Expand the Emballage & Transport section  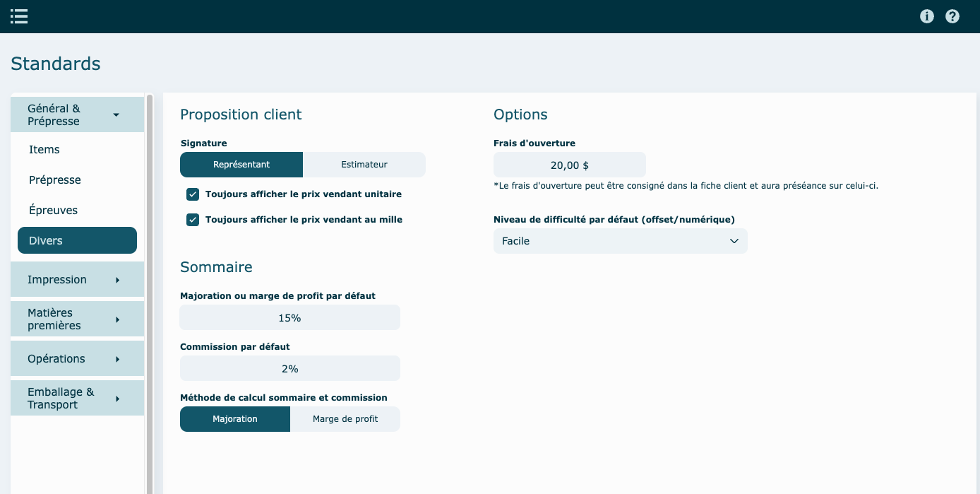[x=77, y=399]
